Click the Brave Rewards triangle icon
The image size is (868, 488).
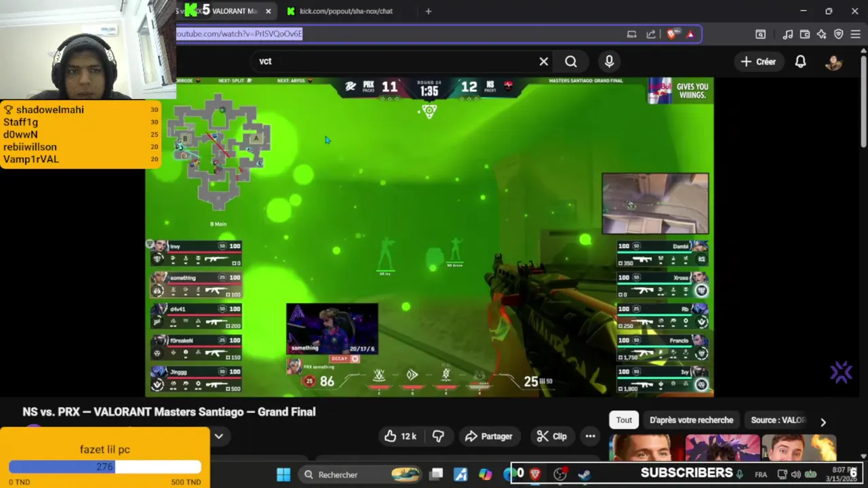click(690, 34)
